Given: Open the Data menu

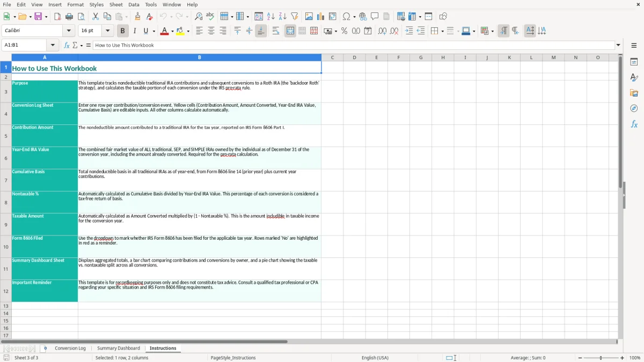Looking at the screenshot, I should 134,4.
